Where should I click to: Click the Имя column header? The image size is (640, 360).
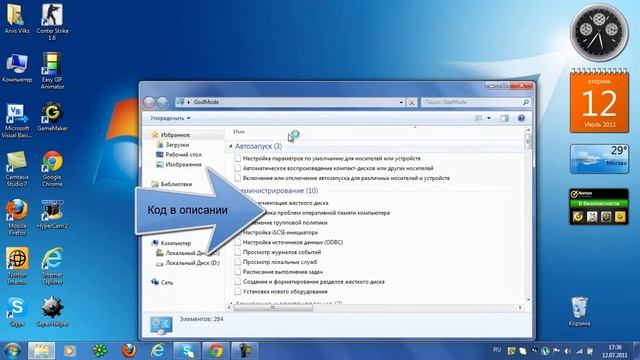239,132
